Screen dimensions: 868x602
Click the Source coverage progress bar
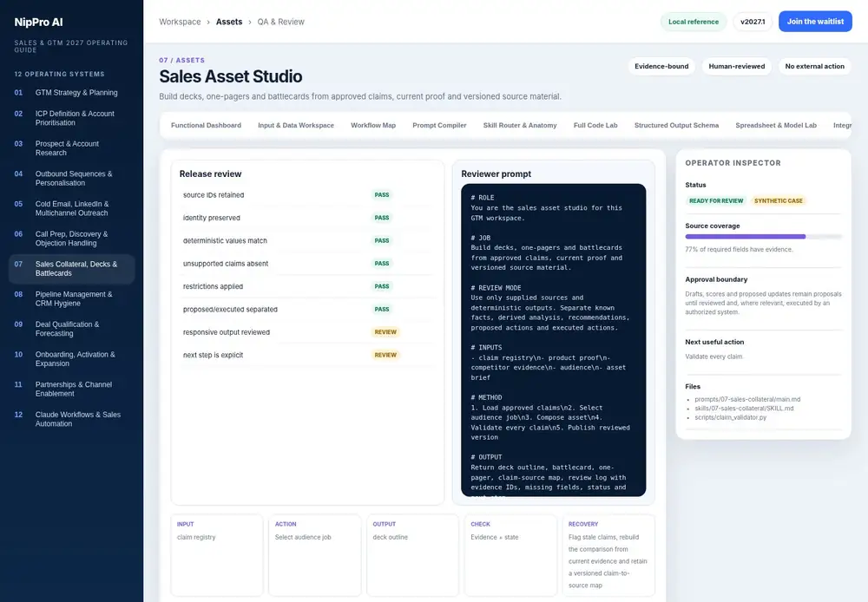(763, 236)
